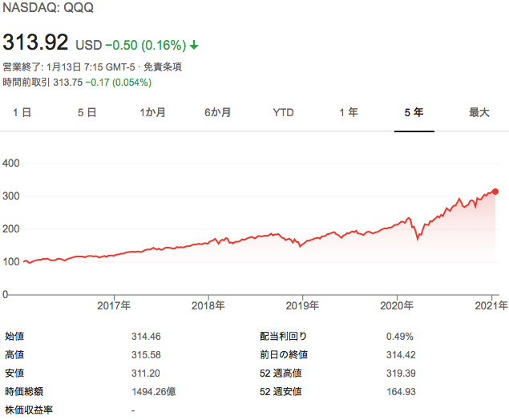509x420 pixels.
Task: Show the 1 年 chart range
Action: coord(349,113)
